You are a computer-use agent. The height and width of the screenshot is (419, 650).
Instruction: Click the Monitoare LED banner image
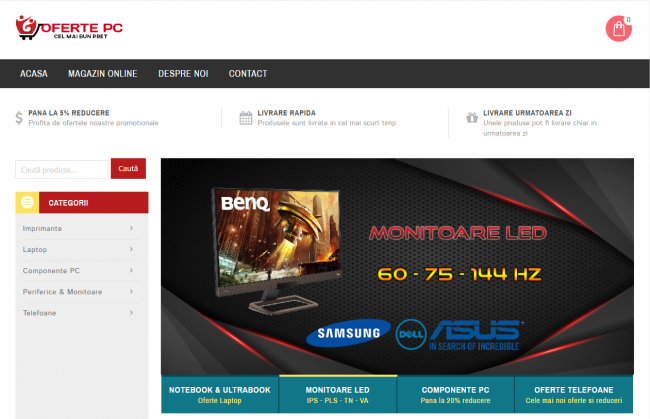(397, 266)
